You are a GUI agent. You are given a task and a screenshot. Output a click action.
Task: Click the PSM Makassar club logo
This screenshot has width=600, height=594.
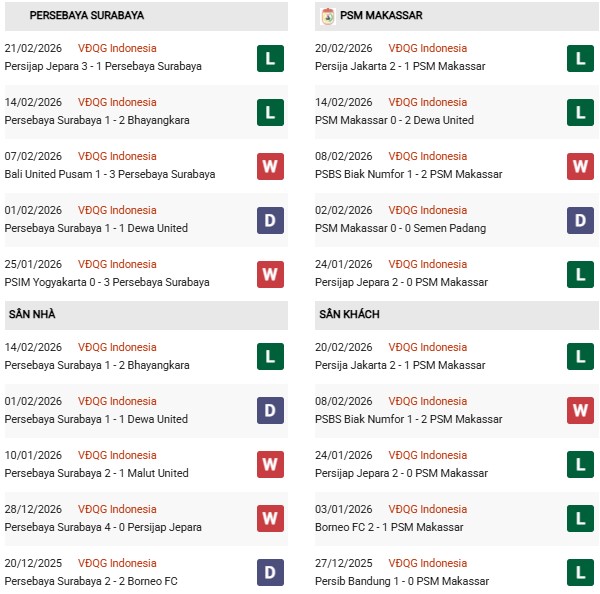[x=327, y=16]
